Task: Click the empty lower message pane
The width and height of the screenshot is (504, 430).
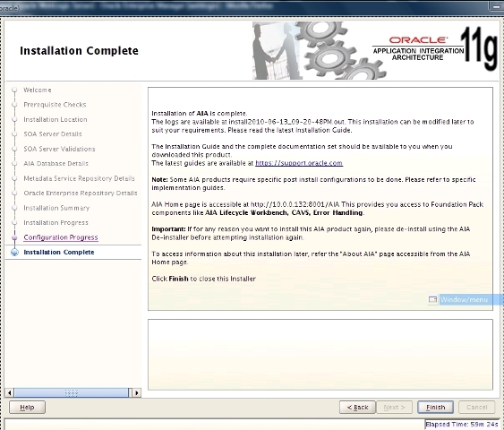Action: 320,355
